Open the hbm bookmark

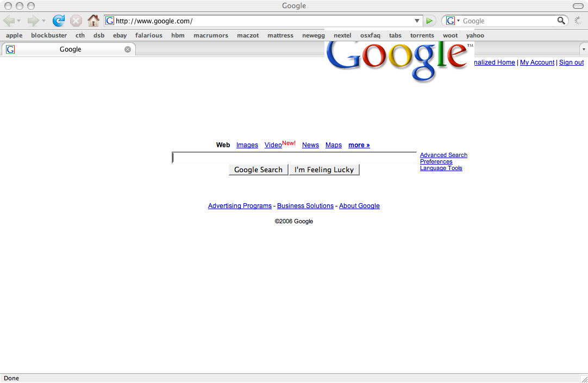coord(178,35)
